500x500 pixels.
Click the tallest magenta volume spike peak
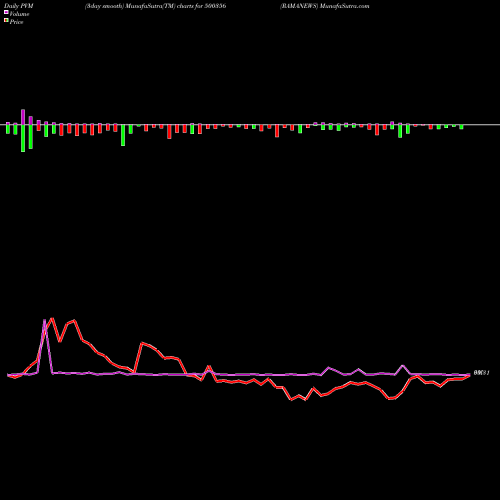(x=44, y=320)
